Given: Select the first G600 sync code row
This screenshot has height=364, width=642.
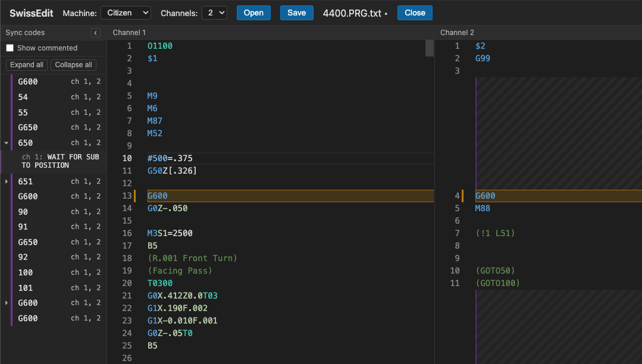Looking at the screenshot, I should click(x=58, y=81).
